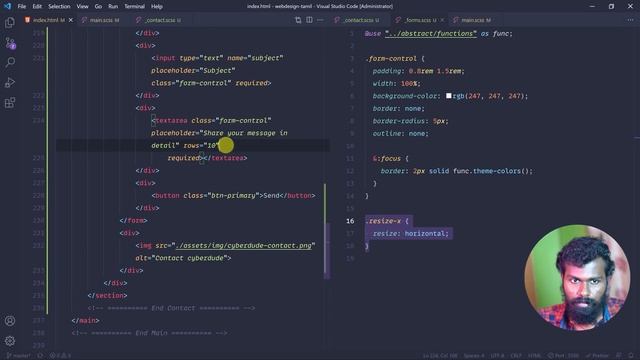This screenshot has height=360, width=640.
Task: Click the Spaces: 4 indentation setting
Action: 473,356
